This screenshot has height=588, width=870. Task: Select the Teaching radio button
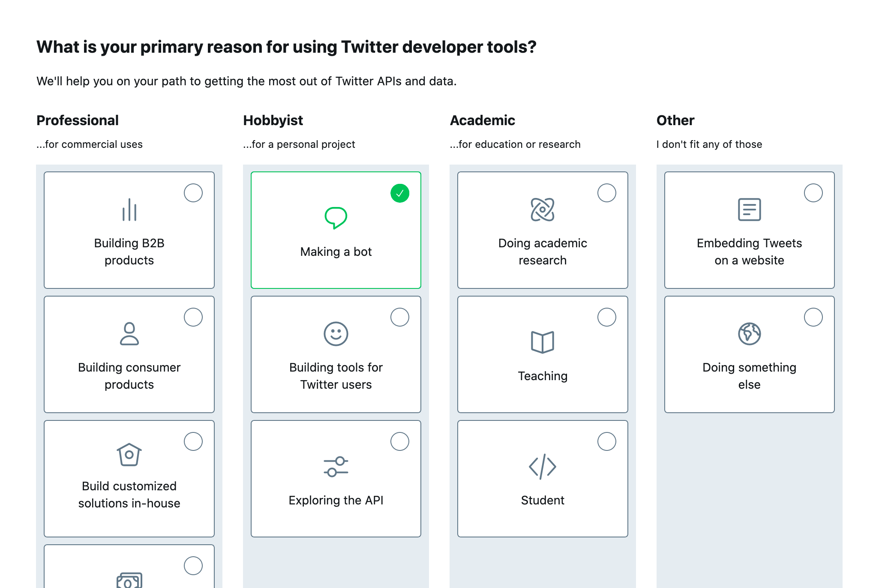[607, 317]
